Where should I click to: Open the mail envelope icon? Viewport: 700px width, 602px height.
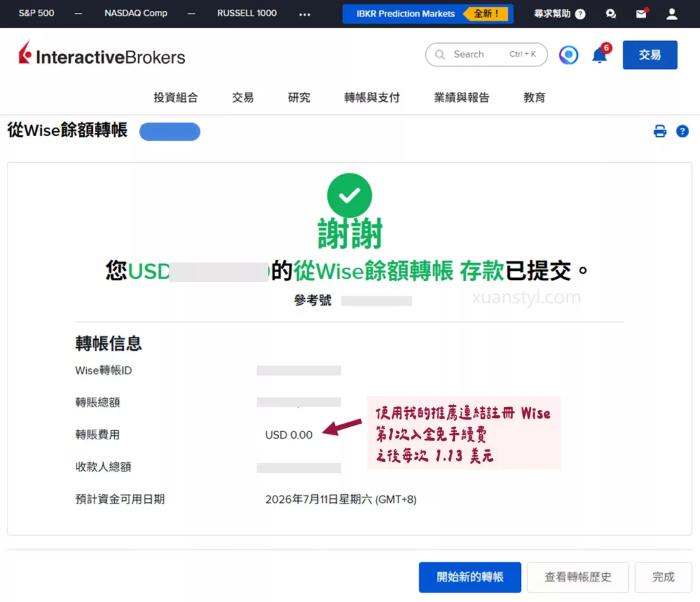[641, 14]
